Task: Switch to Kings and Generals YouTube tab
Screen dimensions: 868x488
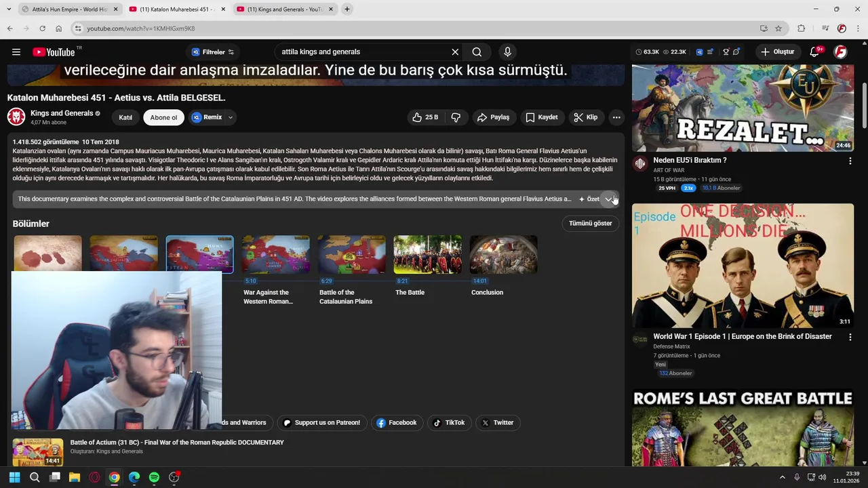Action: pyautogui.click(x=285, y=9)
